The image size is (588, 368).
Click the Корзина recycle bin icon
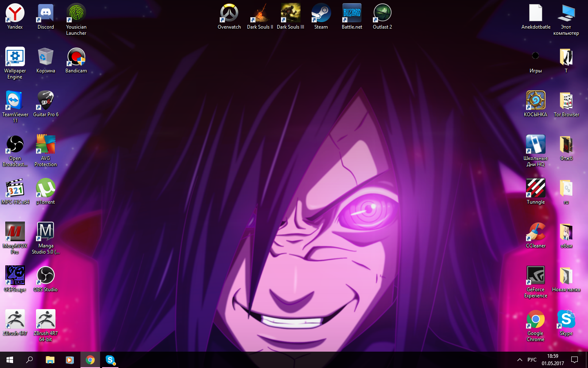coord(46,61)
